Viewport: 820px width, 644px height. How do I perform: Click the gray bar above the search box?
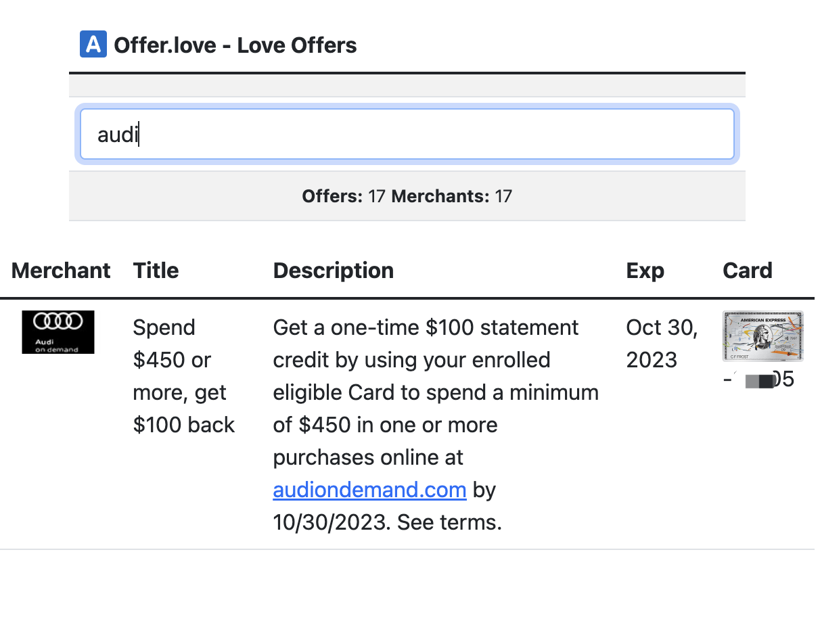pos(407,85)
